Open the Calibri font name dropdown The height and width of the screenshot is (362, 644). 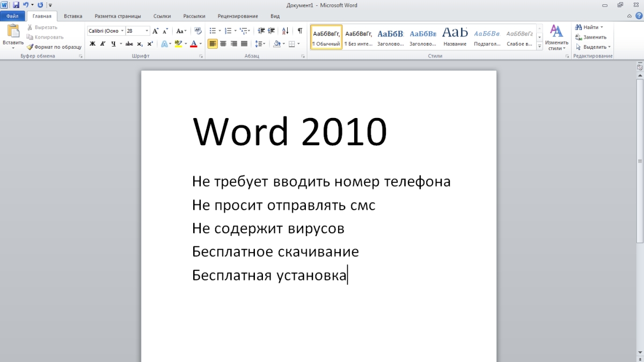[x=122, y=31]
